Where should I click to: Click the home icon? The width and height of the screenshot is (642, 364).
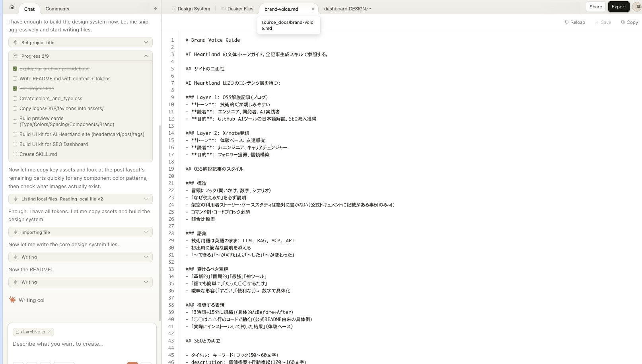12,7
